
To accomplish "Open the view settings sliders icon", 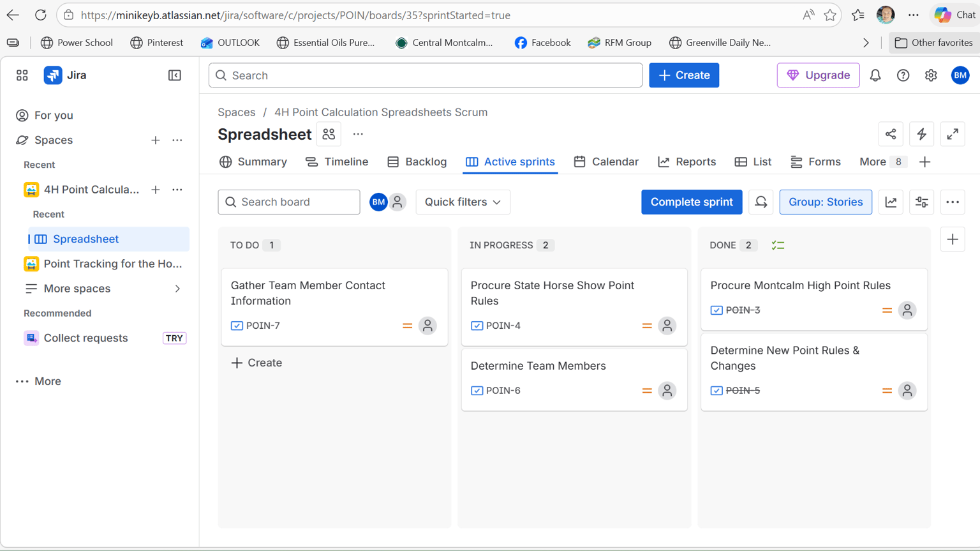I will (x=921, y=202).
